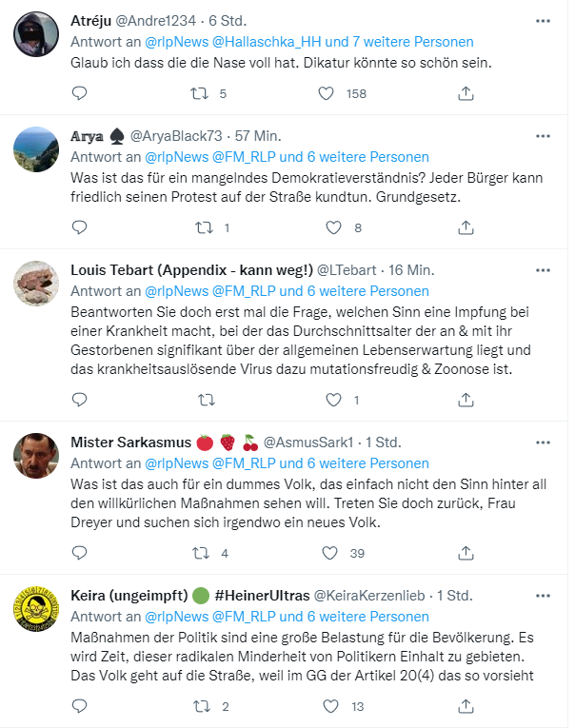Viewport: 575px width, 728px height.
Task: Retweet Mister Sarkasmus's tweet with 4 retweets
Action: pos(202,553)
